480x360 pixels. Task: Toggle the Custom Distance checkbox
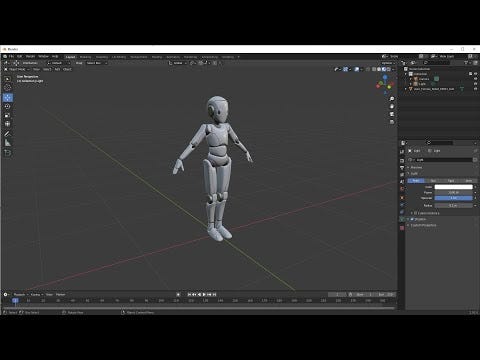point(415,213)
